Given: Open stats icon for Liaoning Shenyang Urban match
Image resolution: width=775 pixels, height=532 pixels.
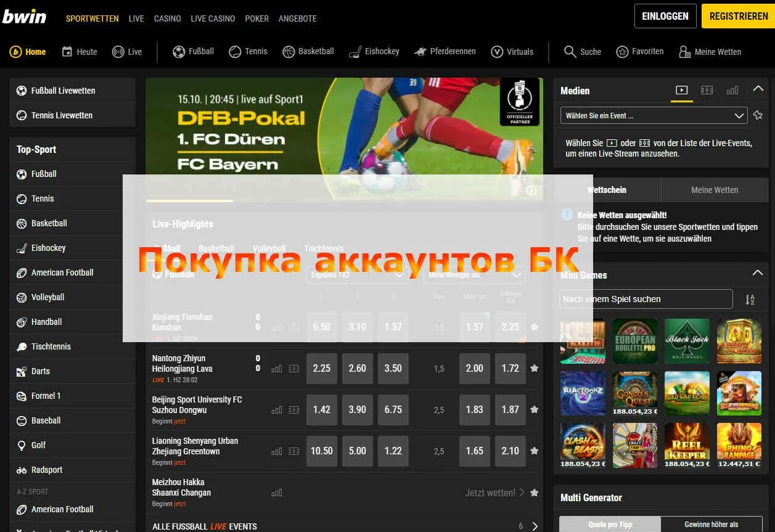Looking at the screenshot, I should [x=277, y=451].
